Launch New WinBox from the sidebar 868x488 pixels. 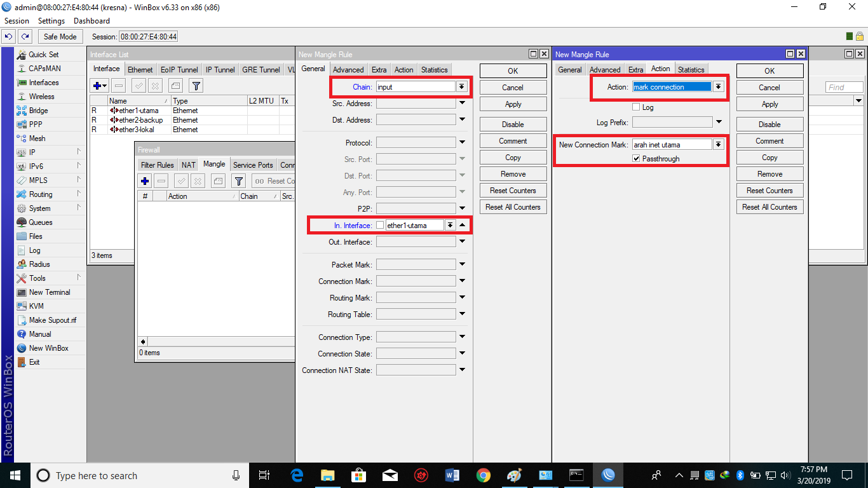48,348
